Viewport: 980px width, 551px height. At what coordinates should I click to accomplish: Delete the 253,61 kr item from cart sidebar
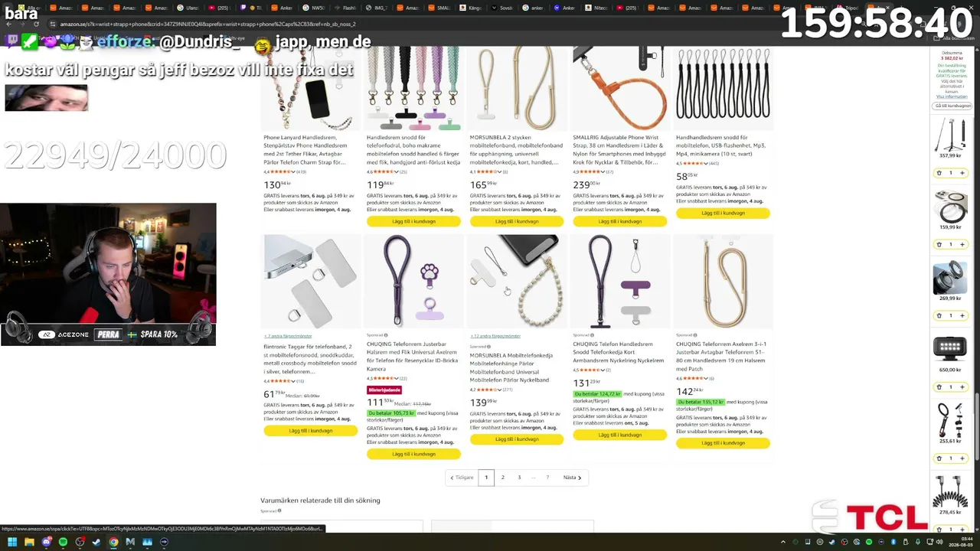point(939,458)
